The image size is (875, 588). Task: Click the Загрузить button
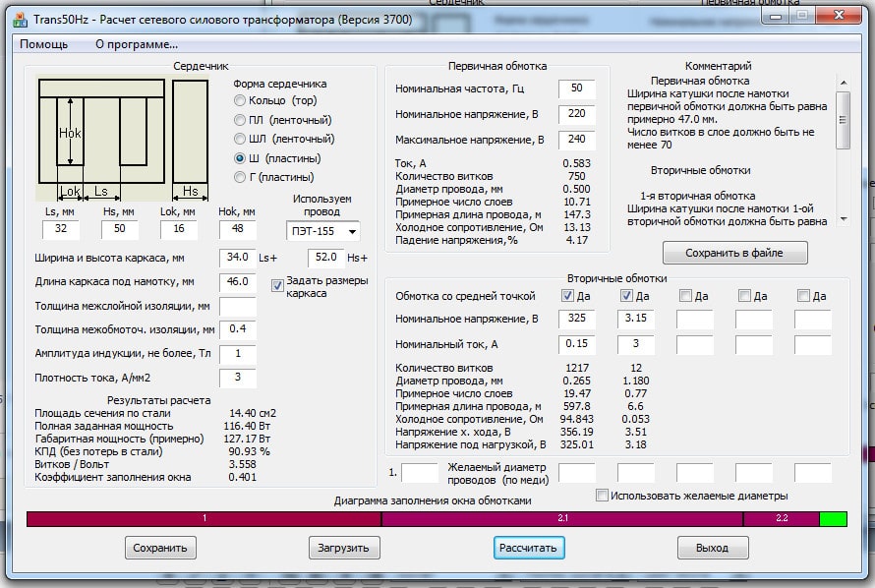[344, 548]
